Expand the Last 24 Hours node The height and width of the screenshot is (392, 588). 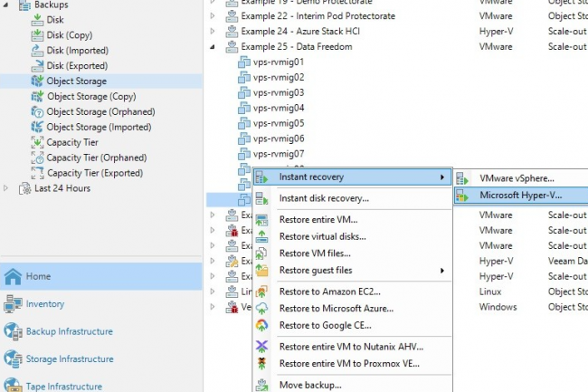5,188
